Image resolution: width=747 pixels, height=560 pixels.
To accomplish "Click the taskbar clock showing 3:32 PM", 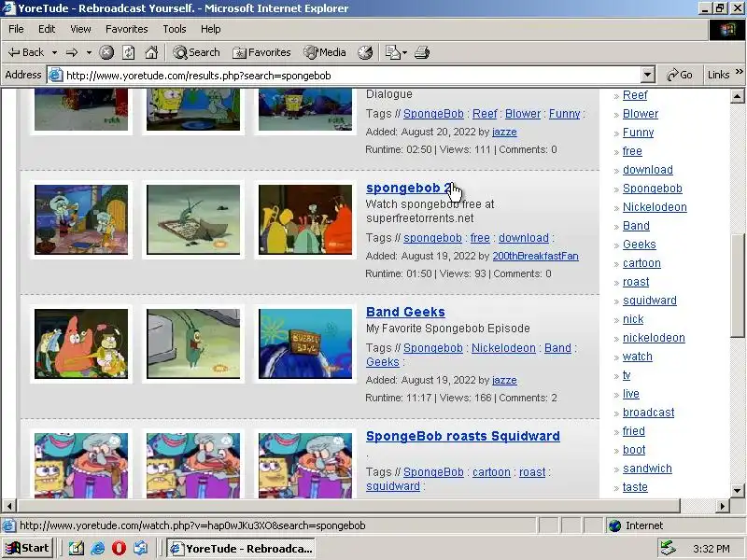I will [712, 549].
